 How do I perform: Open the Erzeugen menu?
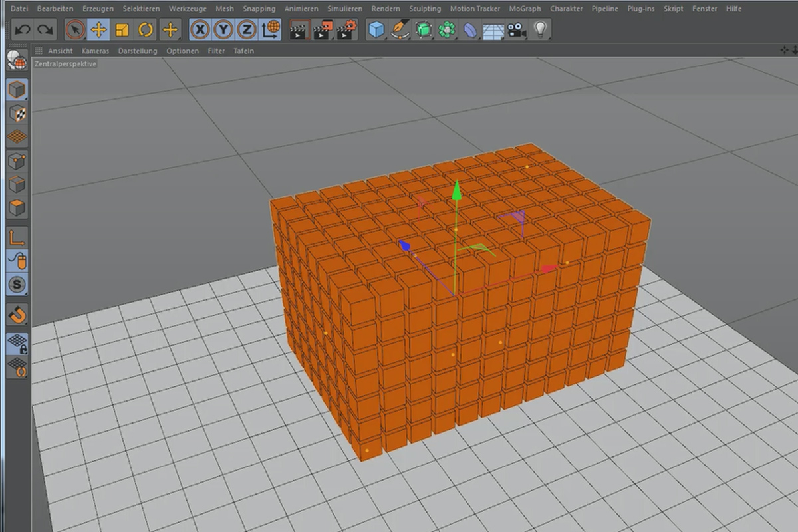coord(98,9)
